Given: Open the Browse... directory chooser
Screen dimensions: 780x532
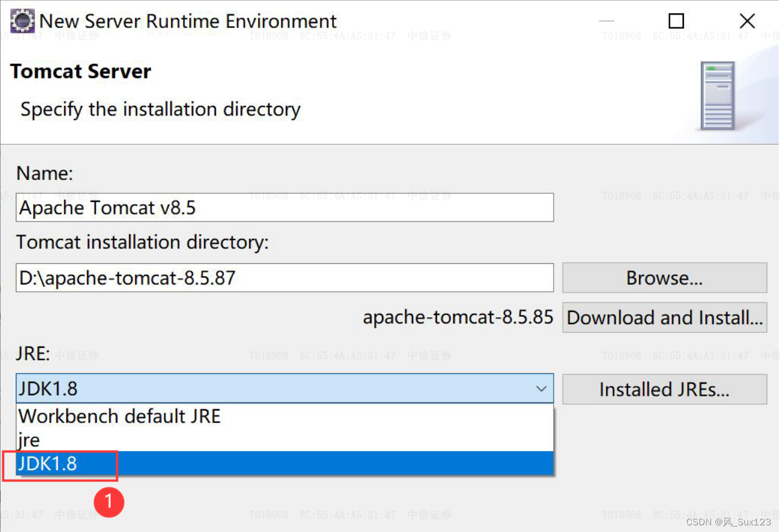Looking at the screenshot, I should point(664,278).
